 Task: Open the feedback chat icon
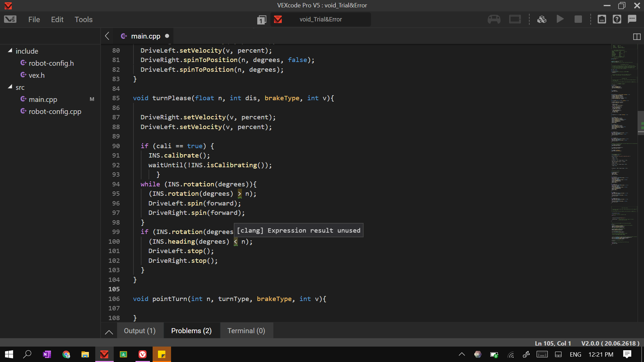632,19
